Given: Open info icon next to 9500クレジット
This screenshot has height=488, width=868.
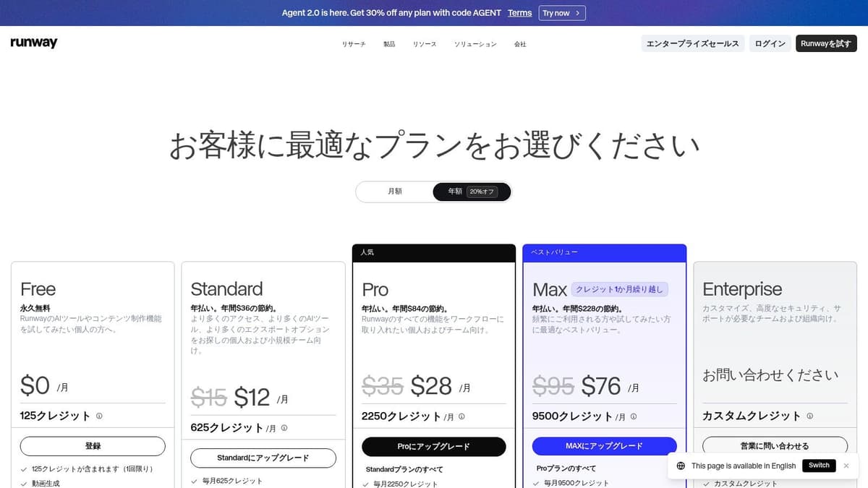Looking at the screenshot, I should [634, 416].
